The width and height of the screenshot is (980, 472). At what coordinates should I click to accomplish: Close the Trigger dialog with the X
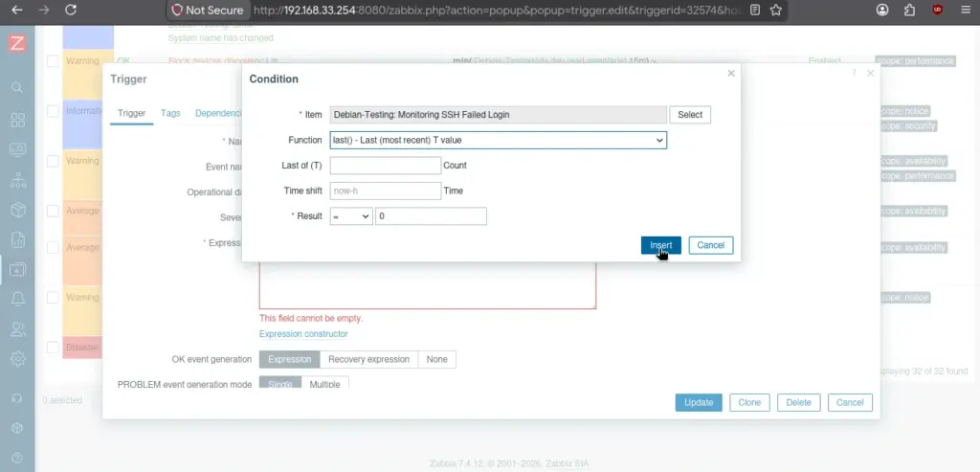point(870,73)
